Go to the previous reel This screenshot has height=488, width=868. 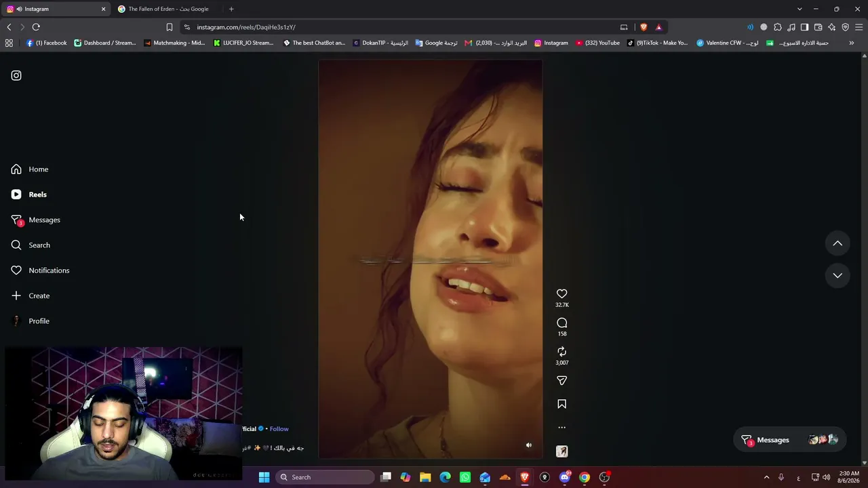(837, 243)
